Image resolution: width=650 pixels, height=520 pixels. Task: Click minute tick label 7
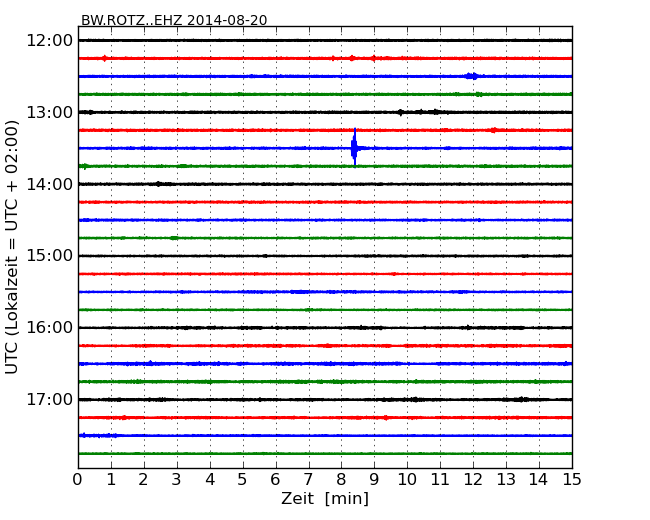[308, 480]
